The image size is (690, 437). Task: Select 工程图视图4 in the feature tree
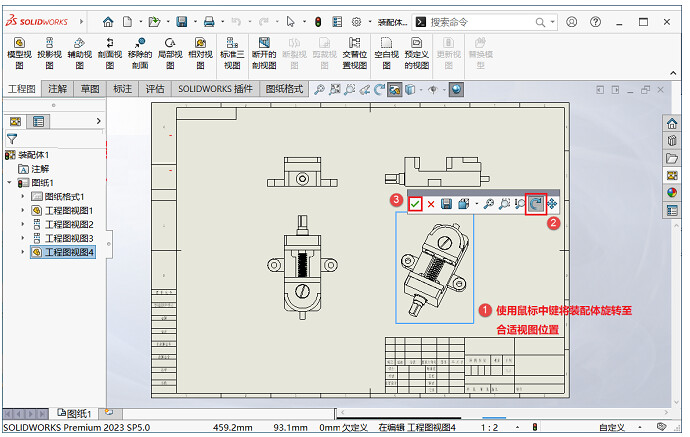point(68,253)
